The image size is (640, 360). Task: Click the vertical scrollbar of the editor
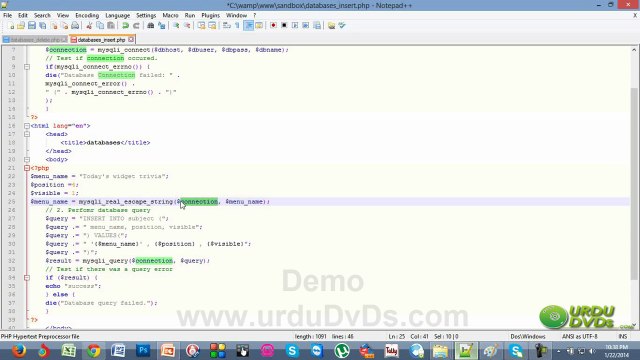(x=634, y=184)
